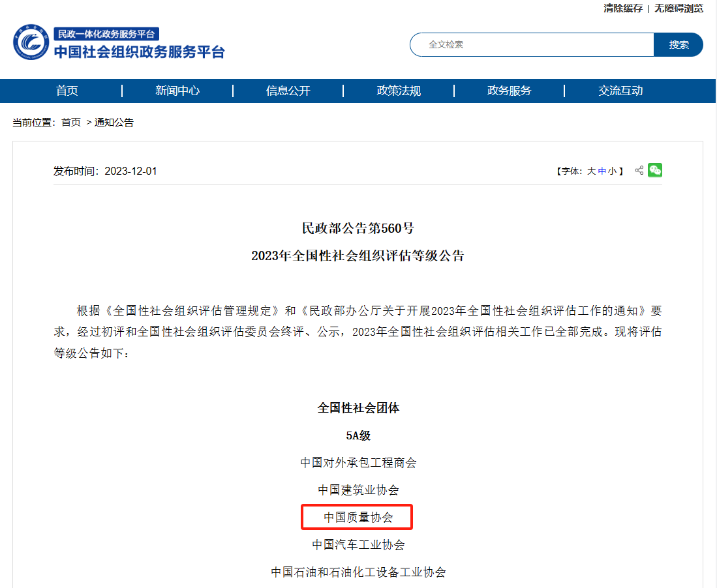Open the 政策法规 navigation item
This screenshot has height=588, width=717.
pyautogui.click(x=399, y=91)
